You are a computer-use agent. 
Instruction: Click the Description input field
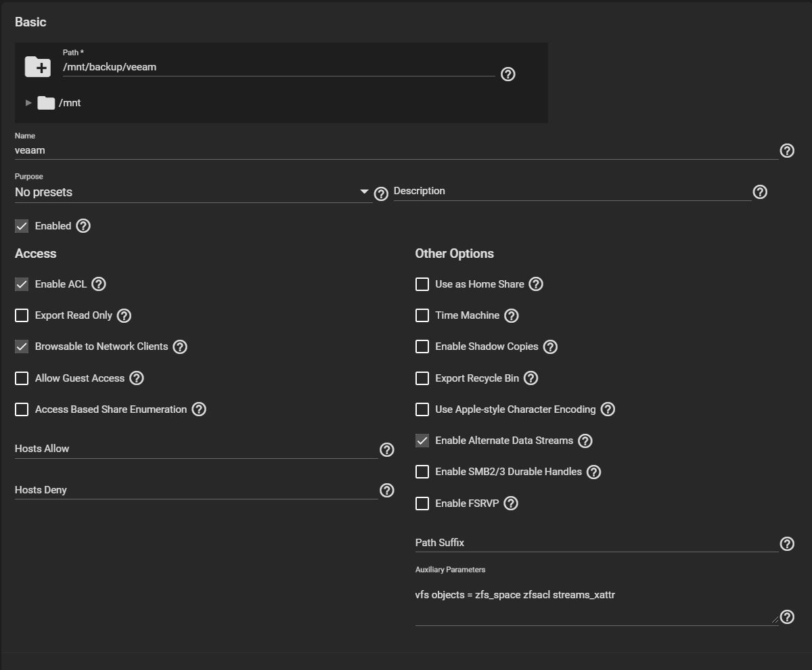pyautogui.click(x=572, y=192)
